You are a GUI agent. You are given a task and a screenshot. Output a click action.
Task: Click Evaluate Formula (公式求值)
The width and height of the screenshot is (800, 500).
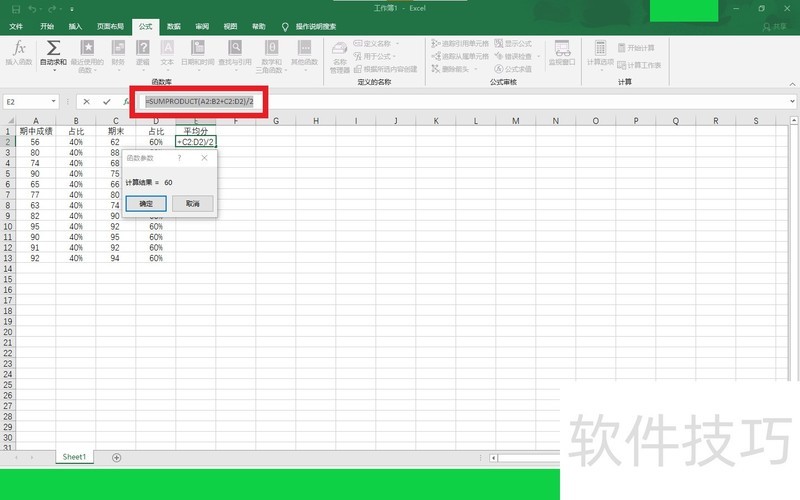(x=513, y=69)
